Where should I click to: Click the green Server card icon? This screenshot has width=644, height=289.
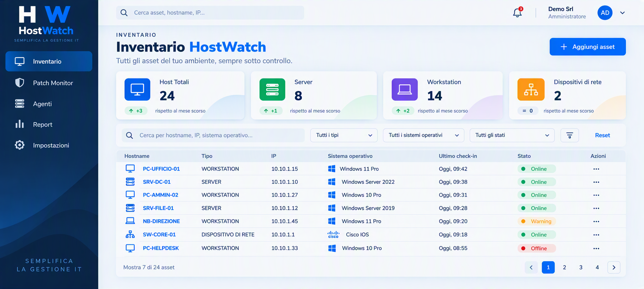point(272,89)
